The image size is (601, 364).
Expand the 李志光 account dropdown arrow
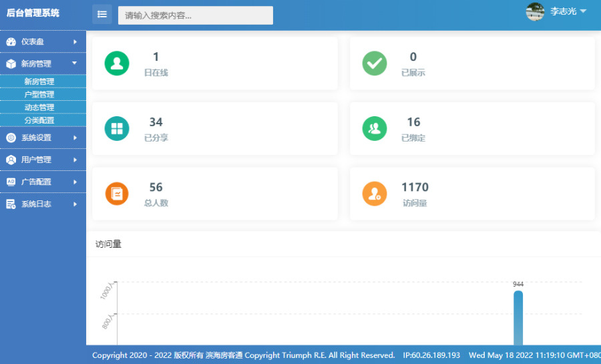click(584, 11)
